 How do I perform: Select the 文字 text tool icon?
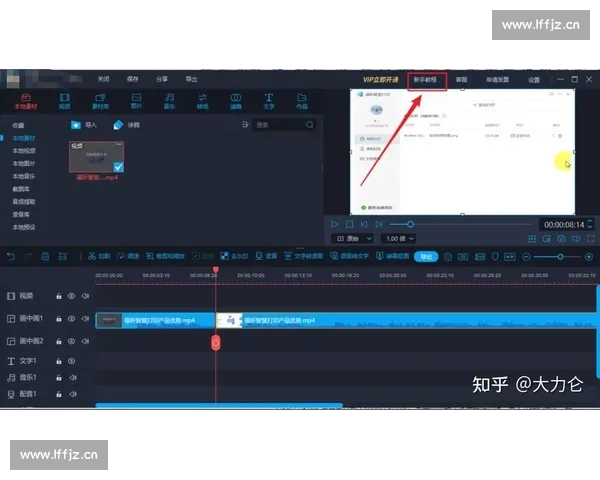tap(269, 99)
